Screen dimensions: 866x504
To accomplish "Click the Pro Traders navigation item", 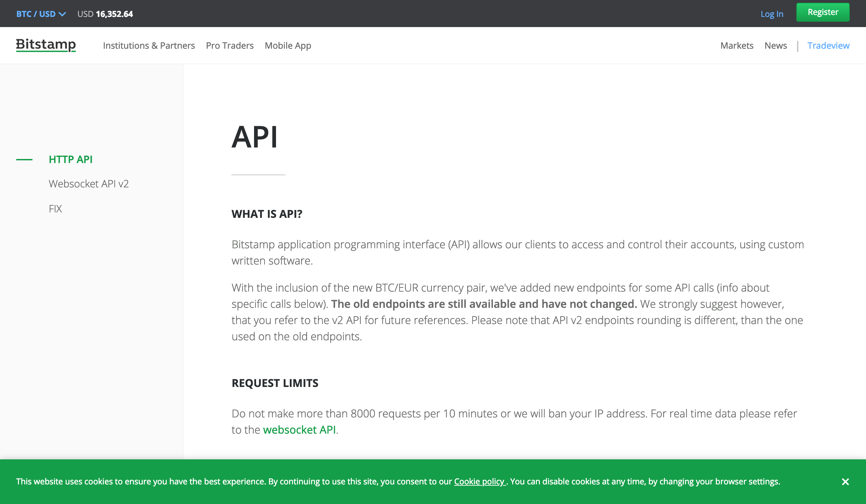I will 230,45.
